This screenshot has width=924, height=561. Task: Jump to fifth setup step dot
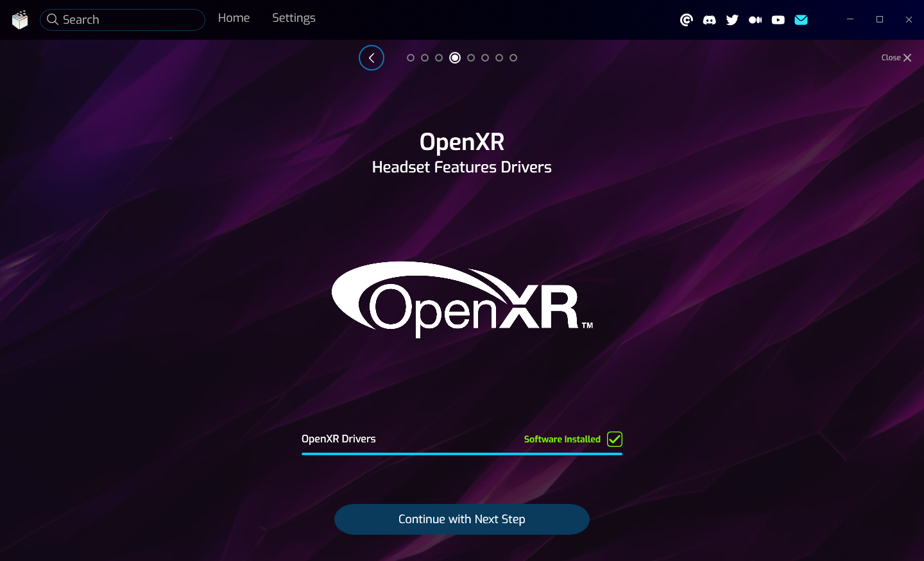[x=471, y=58]
